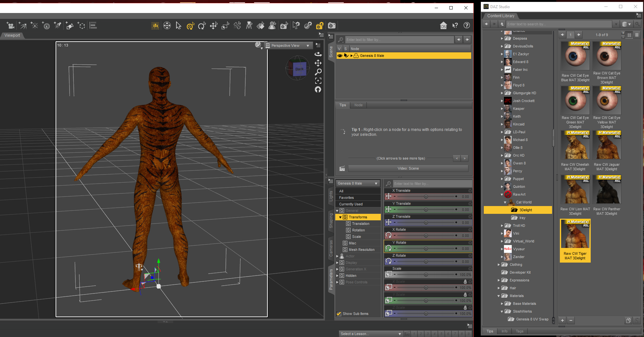This screenshot has height=337, width=644.
Task: Switch to the Node tab
Action: tap(358, 105)
